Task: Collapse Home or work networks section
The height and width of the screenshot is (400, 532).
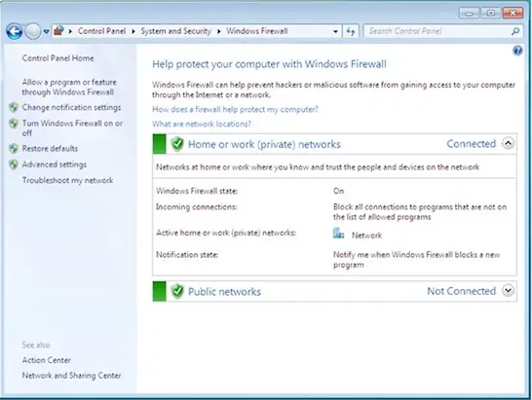Action: (508, 143)
